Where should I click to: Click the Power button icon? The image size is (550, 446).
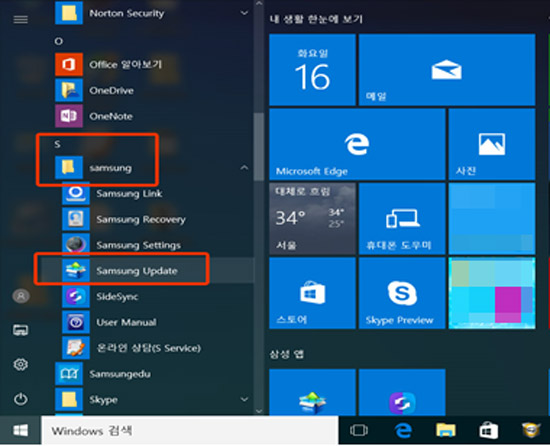point(21,399)
